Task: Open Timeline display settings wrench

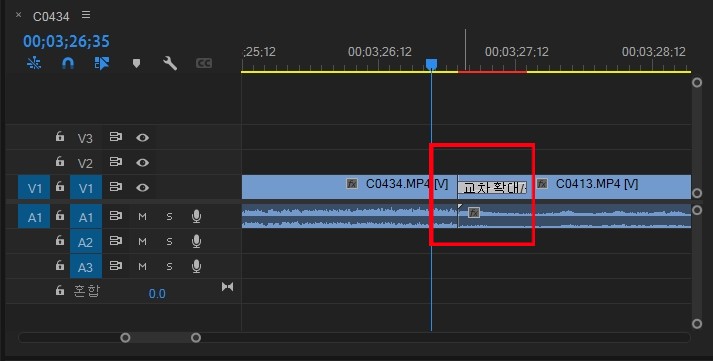Action: pos(170,63)
